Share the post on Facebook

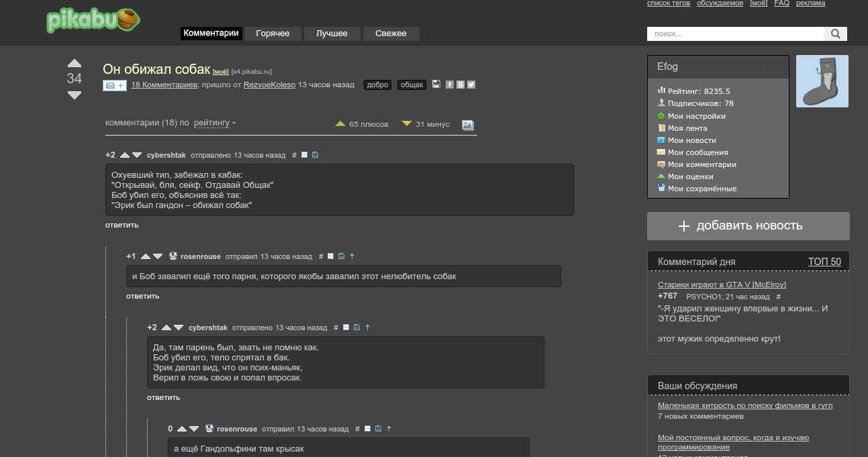coord(450,85)
